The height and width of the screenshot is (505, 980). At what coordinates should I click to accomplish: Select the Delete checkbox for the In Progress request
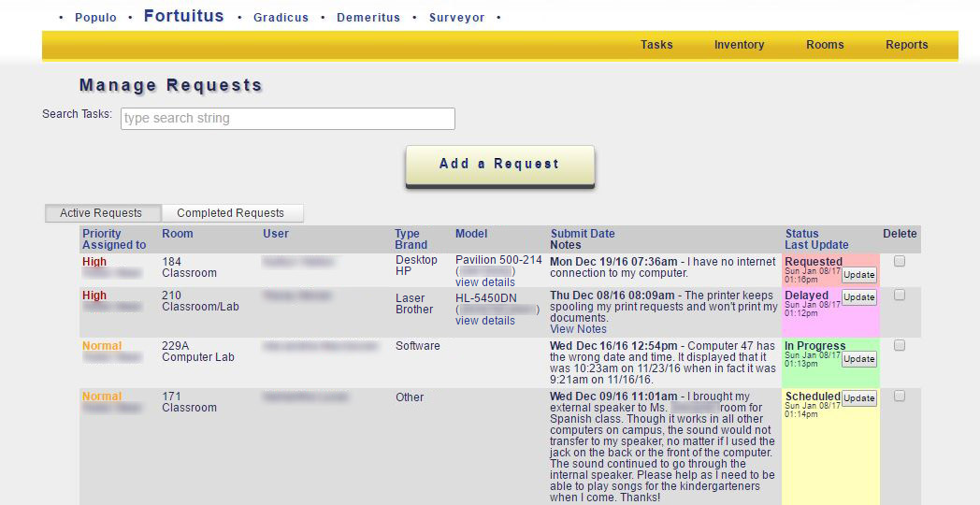pyautogui.click(x=900, y=346)
